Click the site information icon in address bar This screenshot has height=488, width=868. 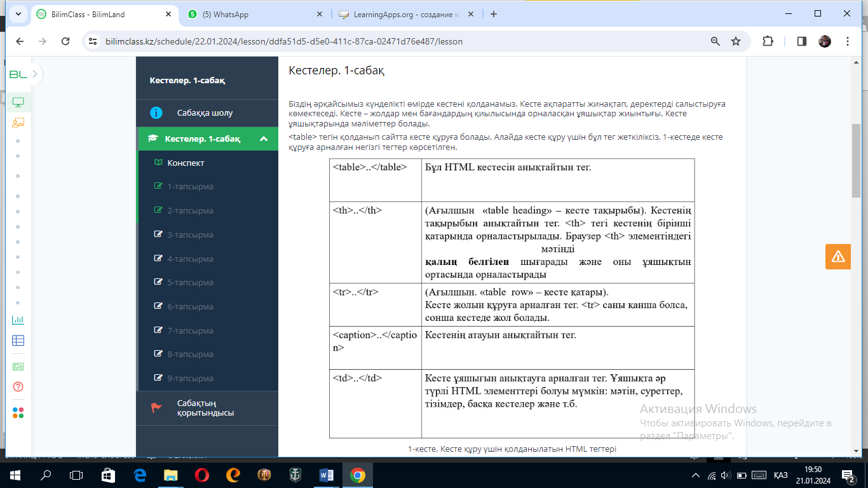pos(93,41)
